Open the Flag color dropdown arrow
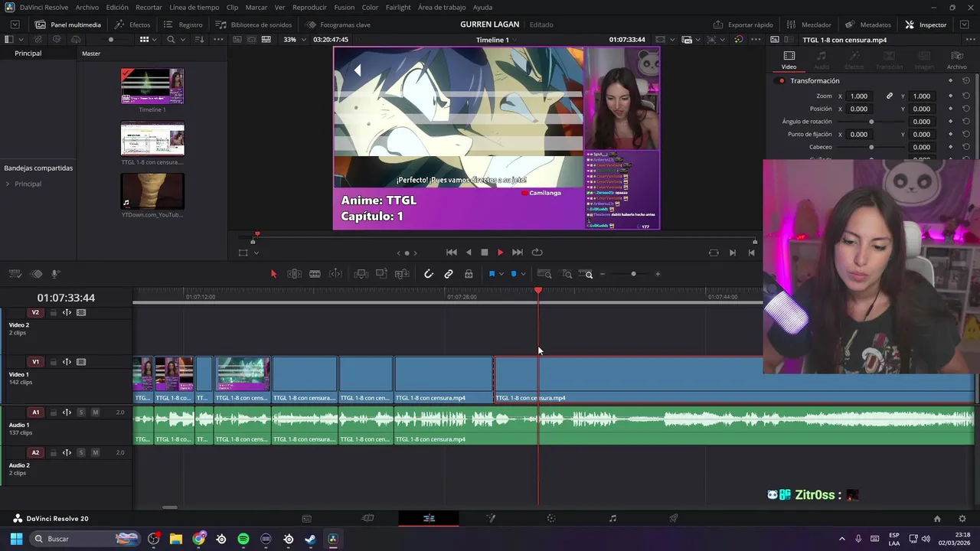 tap(501, 274)
